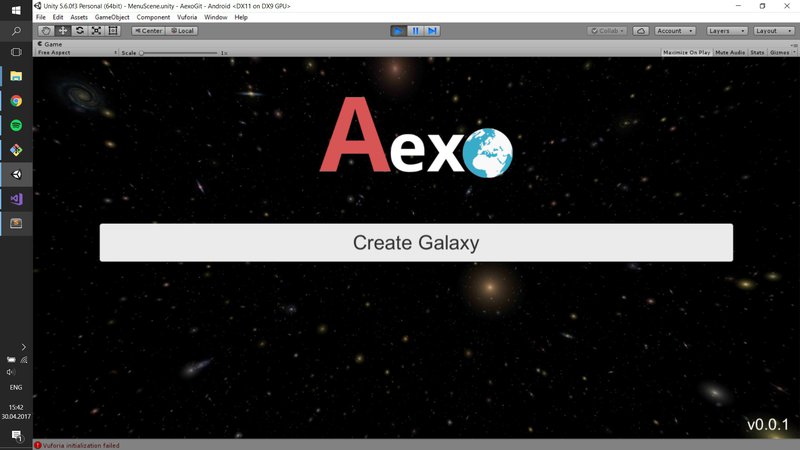Select the Rotate tool
The width and height of the screenshot is (800, 450).
pos(79,31)
